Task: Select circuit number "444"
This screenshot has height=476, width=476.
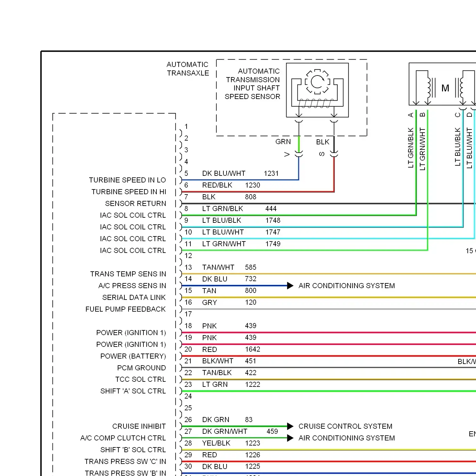Action: (x=271, y=209)
